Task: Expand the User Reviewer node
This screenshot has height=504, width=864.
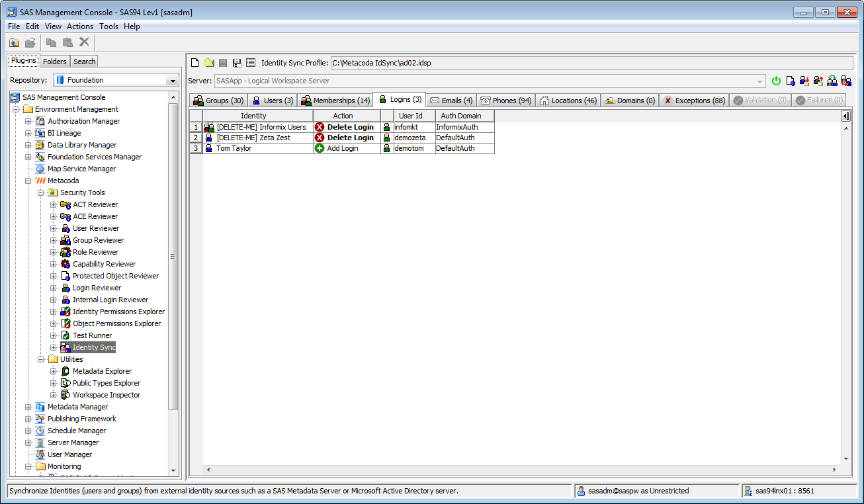Action: click(54, 228)
